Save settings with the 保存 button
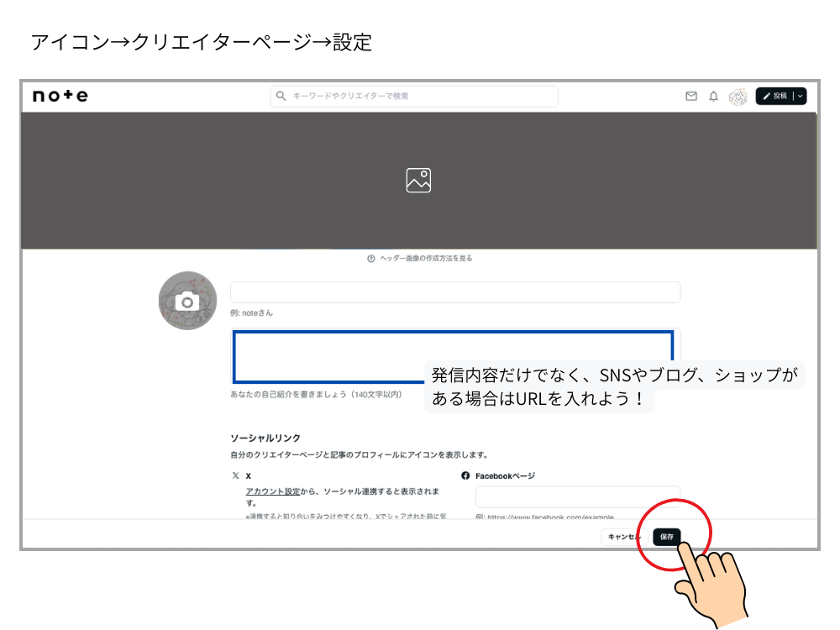This screenshot has width=840, height=630. pyautogui.click(x=666, y=536)
